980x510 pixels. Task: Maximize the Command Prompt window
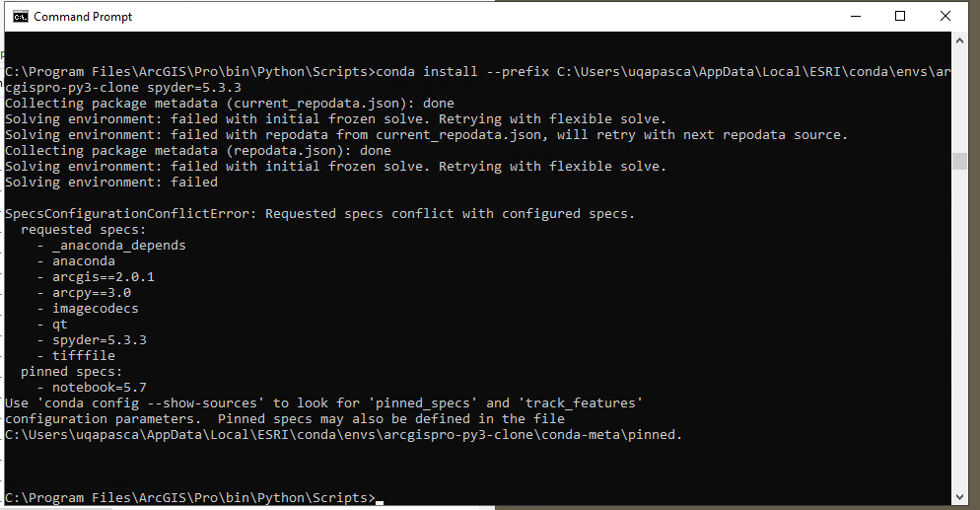click(900, 16)
